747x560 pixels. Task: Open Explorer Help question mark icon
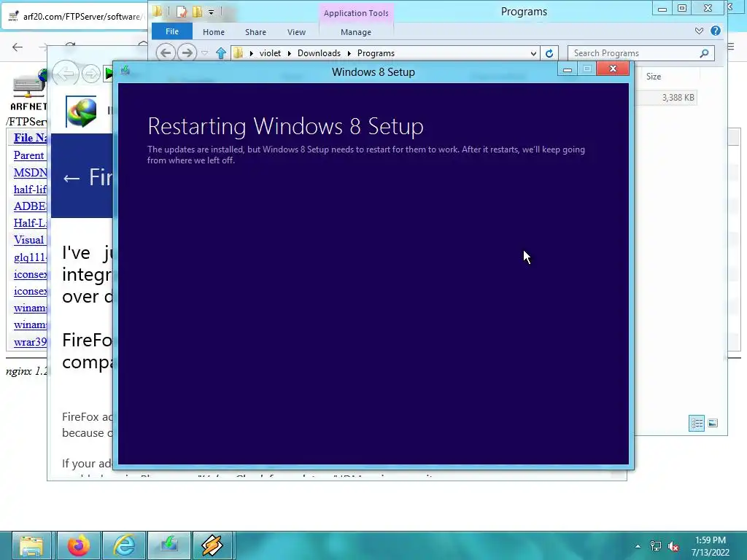click(715, 31)
